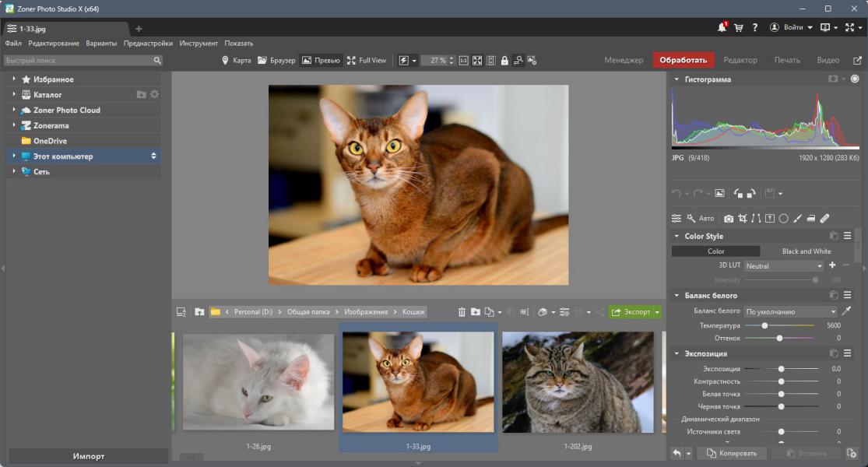Click the adjustment sliders icon in tool row
The image size is (868, 467).
coord(676,219)
